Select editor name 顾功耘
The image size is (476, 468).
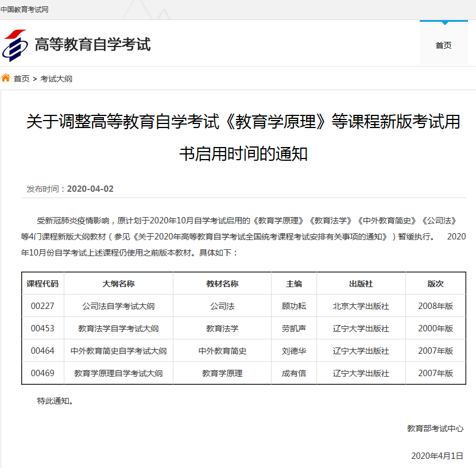pyautogui.click(x=294, y=306)
